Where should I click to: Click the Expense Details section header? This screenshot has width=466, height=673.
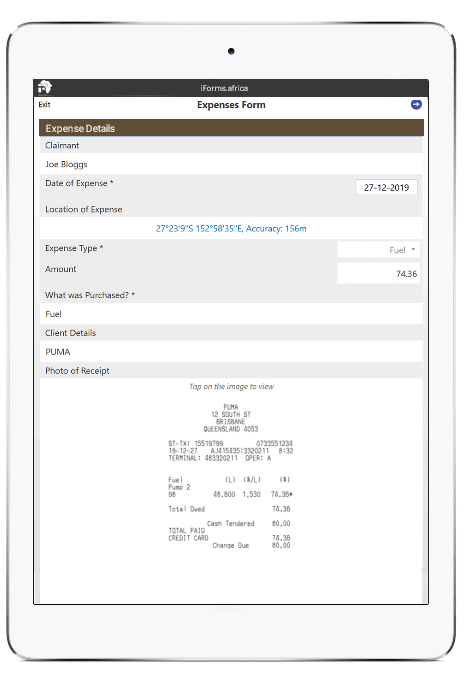[231, 128]
